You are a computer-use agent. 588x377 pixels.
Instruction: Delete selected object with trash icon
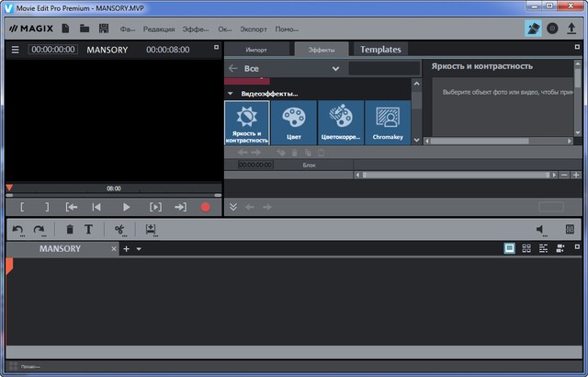(x=70, y=230)
